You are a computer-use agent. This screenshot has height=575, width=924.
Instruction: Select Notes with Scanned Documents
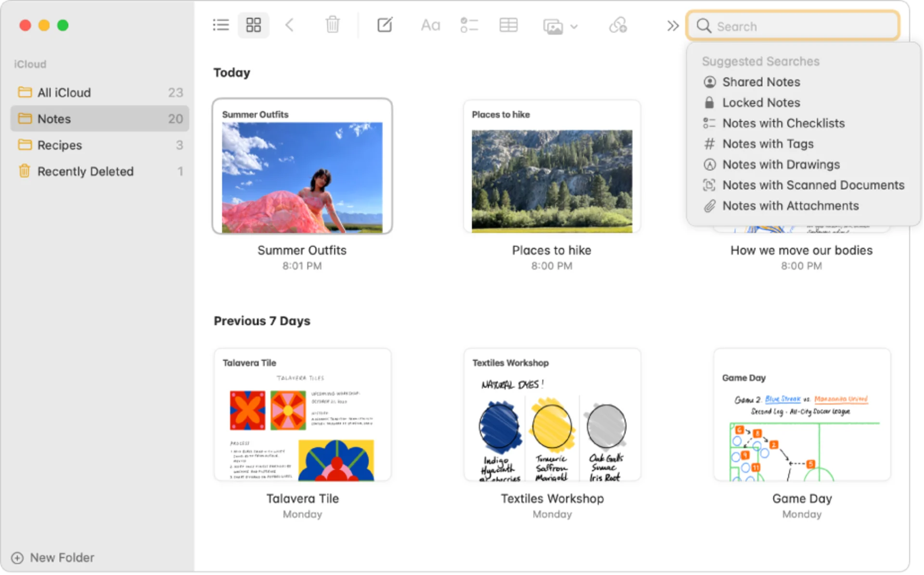pyautogui.click(x=813, y=185)
